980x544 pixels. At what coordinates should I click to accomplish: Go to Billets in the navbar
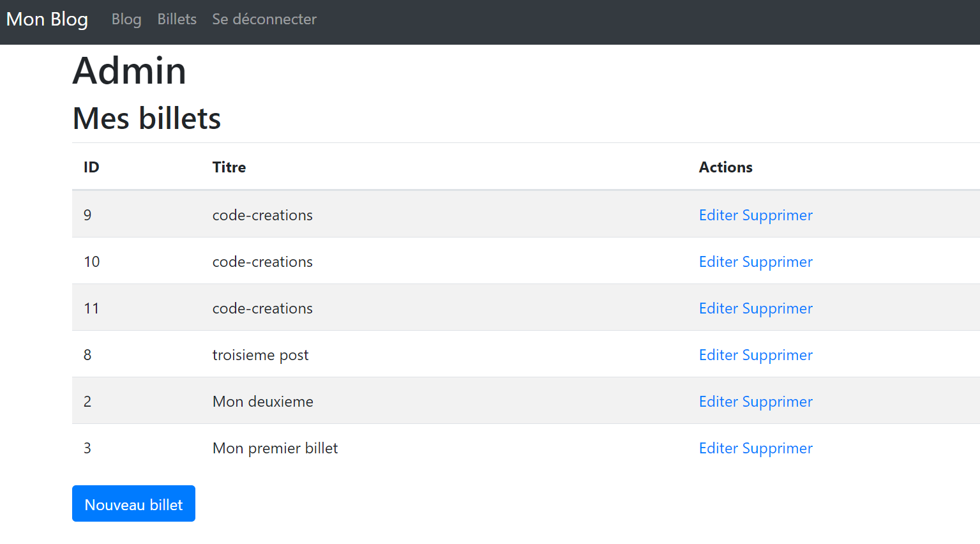pyautogui.click(x=177, y=19)
